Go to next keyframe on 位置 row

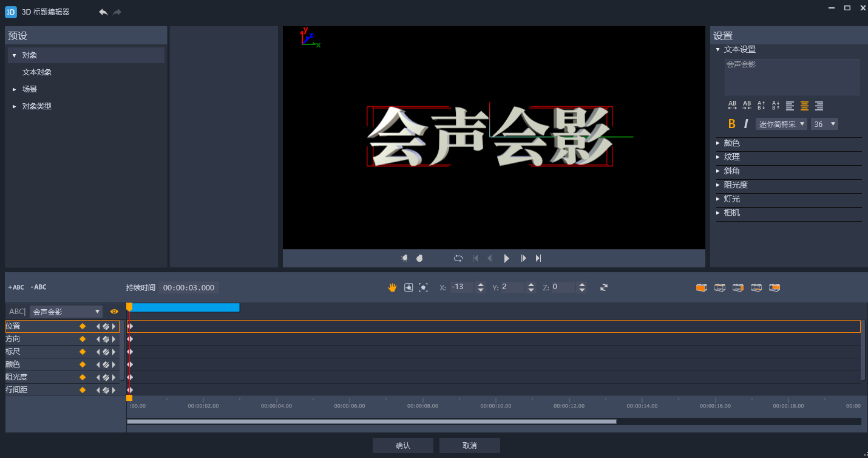(x=114, y=326)
